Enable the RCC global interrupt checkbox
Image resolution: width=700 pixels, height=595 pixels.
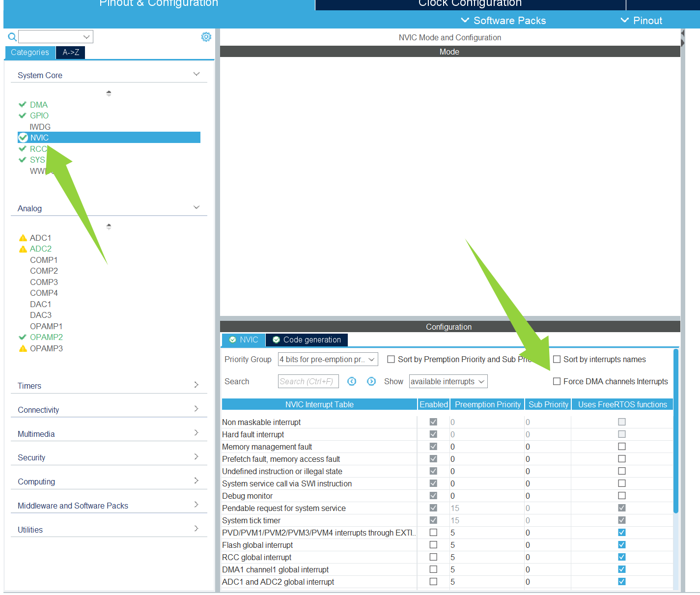[433, 557]
